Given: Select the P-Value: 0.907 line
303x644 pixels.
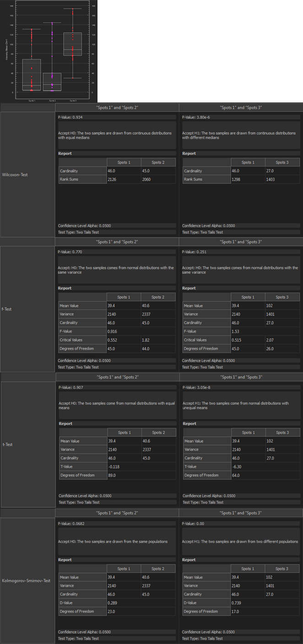Looking at the screenshot, I should coord(117,387).
